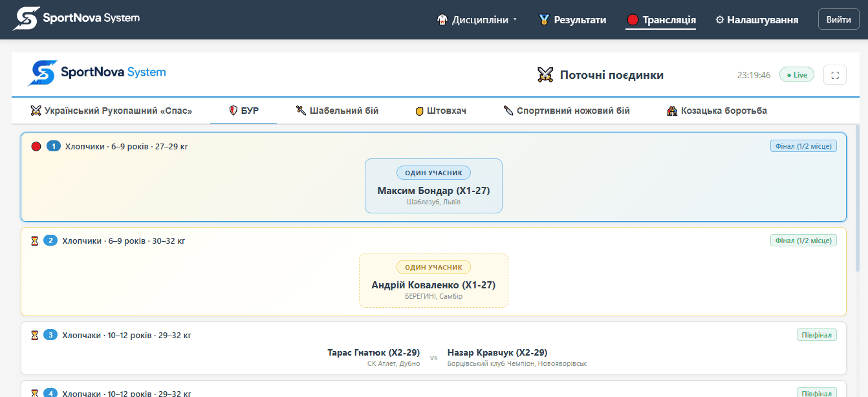The height and width of the screenshot is (397, 868).
Task: Click club text Шаблезуб, Львів
Action: click(433, 202)
